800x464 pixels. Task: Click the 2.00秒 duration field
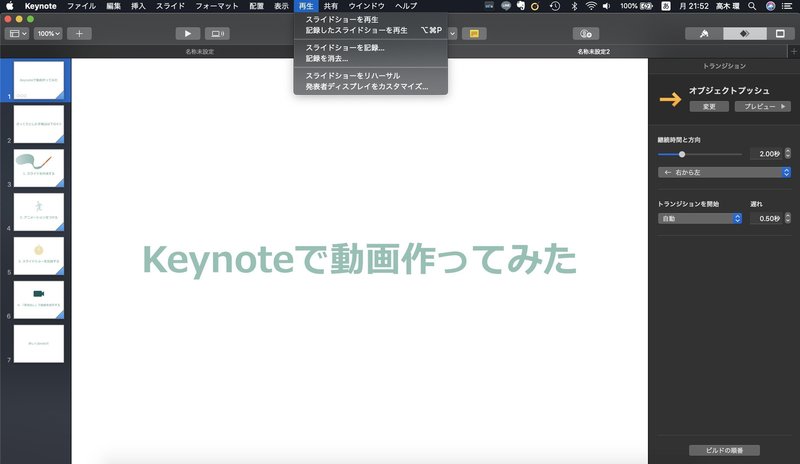(x=766, y=154)
